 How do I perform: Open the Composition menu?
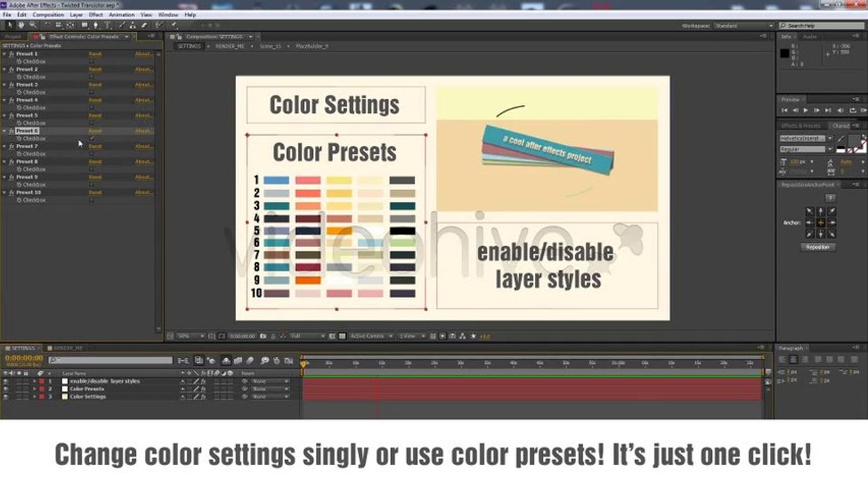(48, 14)
